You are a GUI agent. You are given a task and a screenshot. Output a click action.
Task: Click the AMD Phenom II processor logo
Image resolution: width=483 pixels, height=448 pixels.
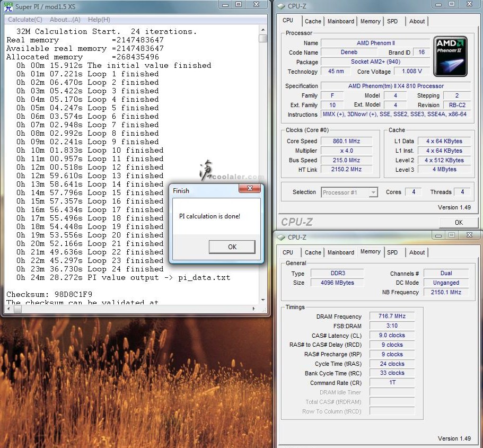(x=450, y=56)
